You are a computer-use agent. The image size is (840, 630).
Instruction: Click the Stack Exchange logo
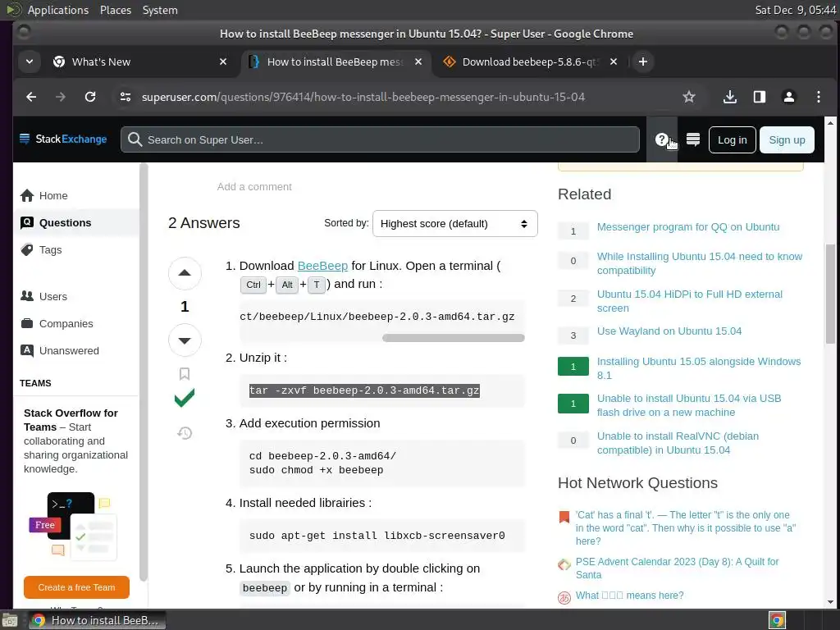[62, 139]
